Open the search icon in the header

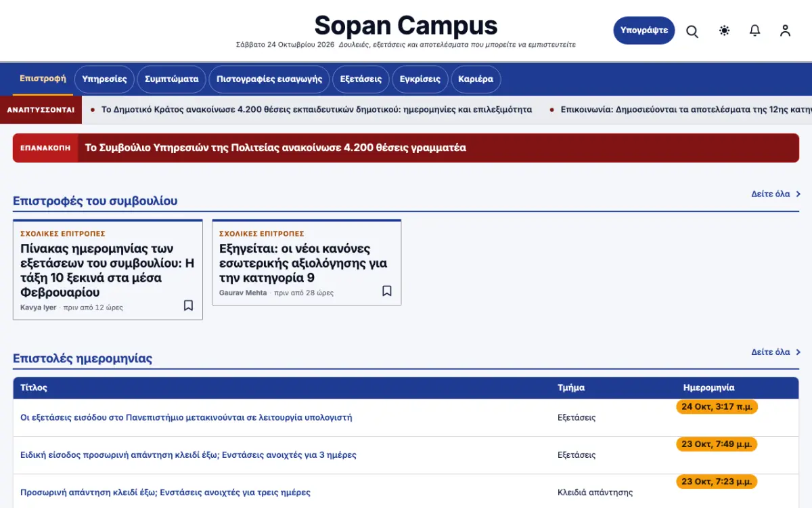coord(692,31)
